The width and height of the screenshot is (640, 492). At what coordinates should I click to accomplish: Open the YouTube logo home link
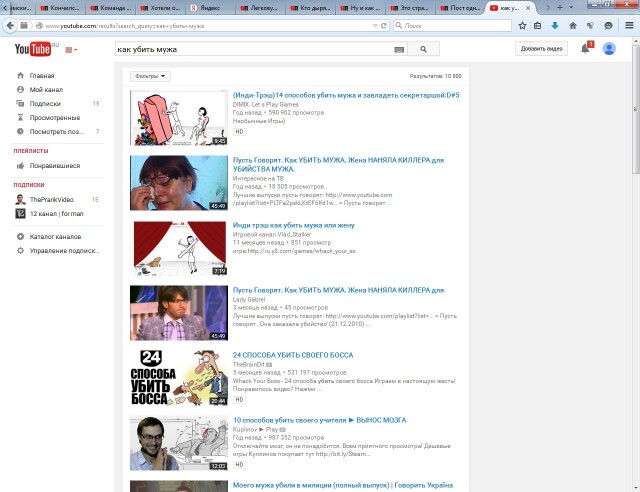click(33, 49)
